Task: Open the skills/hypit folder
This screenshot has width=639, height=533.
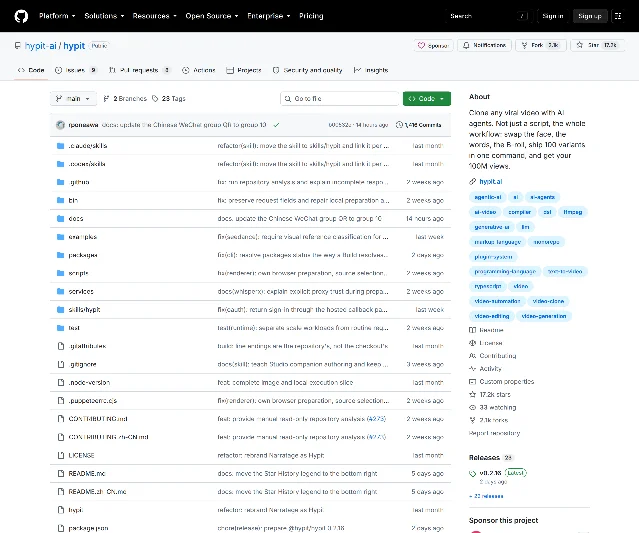Action: [x=84, y=310]
